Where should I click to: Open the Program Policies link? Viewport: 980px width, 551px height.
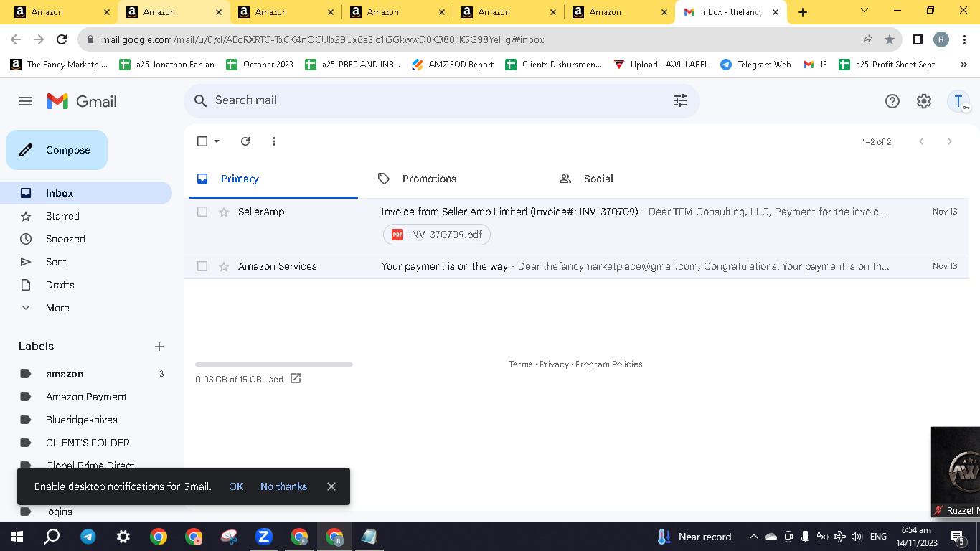(609, 364)
